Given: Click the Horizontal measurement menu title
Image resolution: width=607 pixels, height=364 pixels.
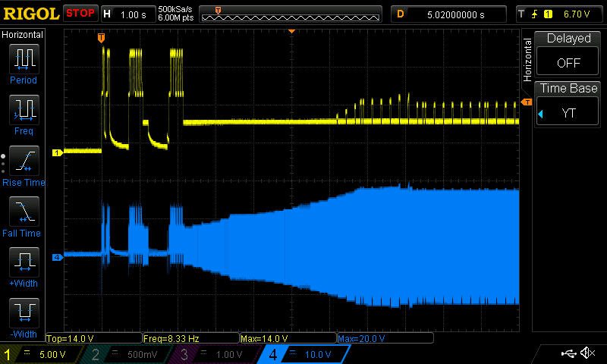Looking at the screenshot, I should coord(23,35).
